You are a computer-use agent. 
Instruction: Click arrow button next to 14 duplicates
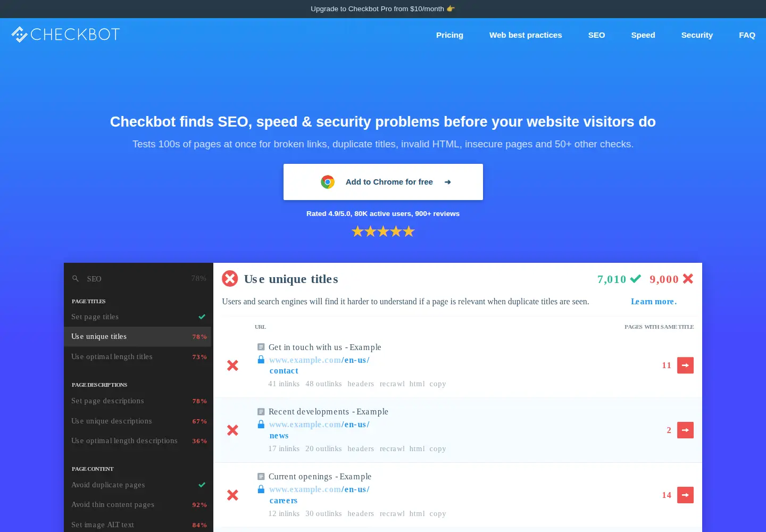click(x=685, y=495)
